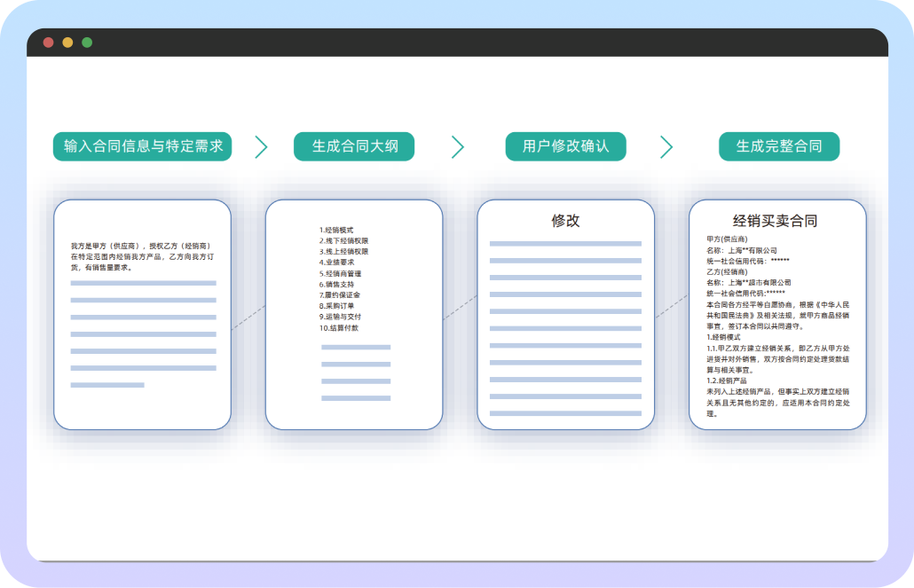Open the 生成完整合同 step

pyautogui.click(x=778, y=146)
